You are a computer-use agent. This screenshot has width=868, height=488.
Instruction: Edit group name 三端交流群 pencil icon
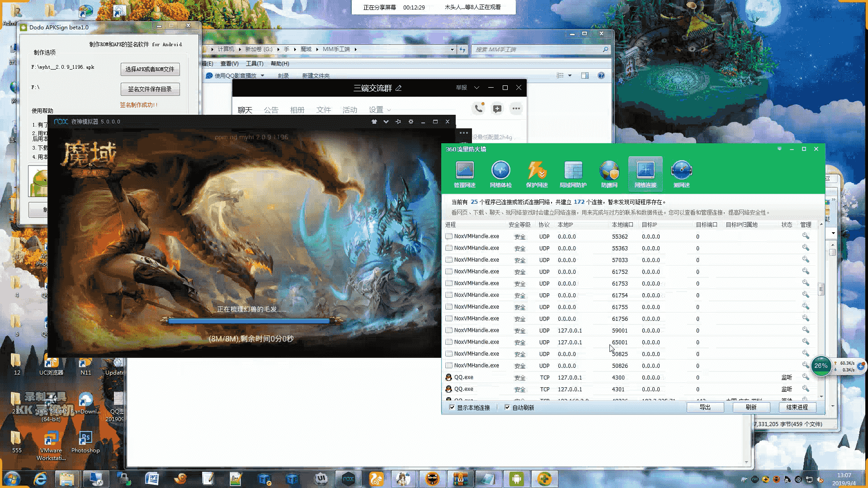point(398,88)
